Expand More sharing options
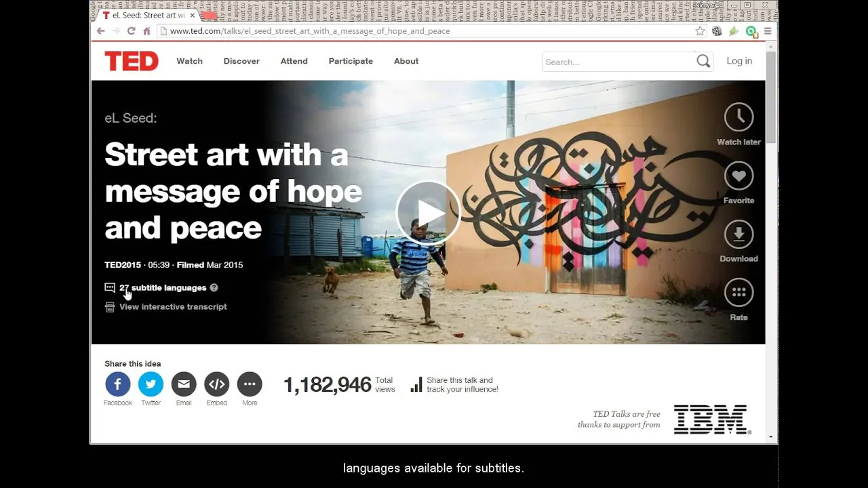 [x=250, y=384]
